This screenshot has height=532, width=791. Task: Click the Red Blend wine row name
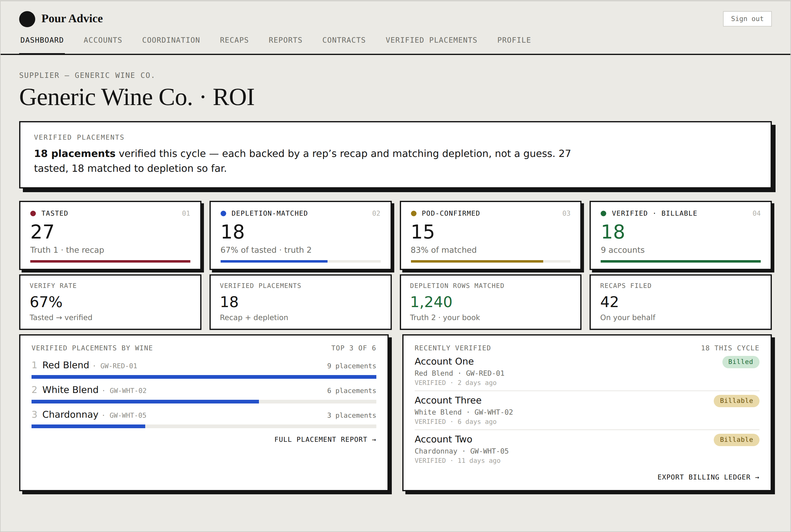tap(66, 365)
